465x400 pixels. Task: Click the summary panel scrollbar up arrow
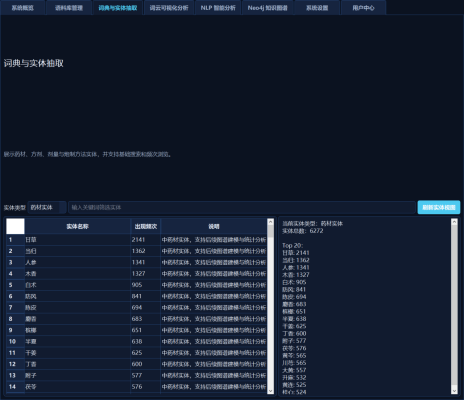point(454,222)
